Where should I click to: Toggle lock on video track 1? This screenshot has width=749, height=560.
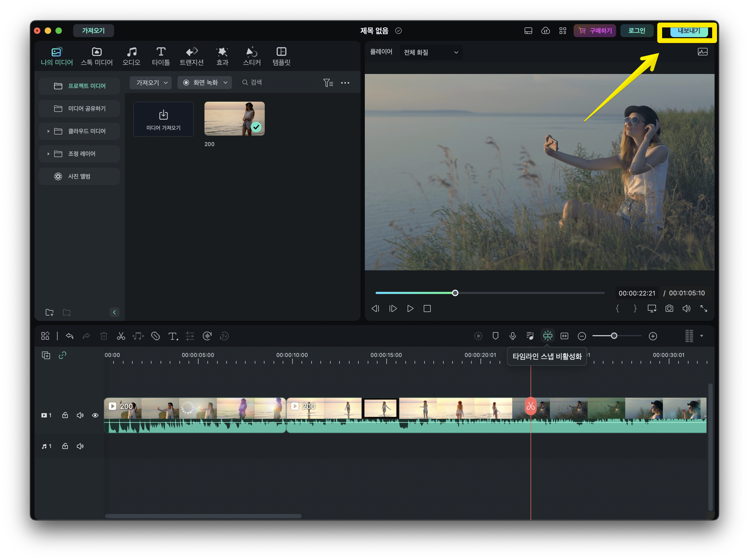[65, 415]
